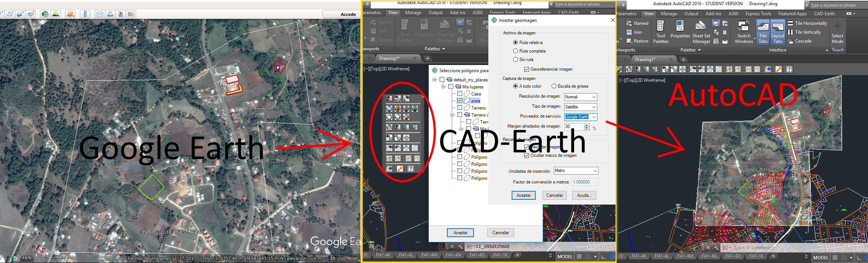Toggle sunlight across the landscape icon

55,14
